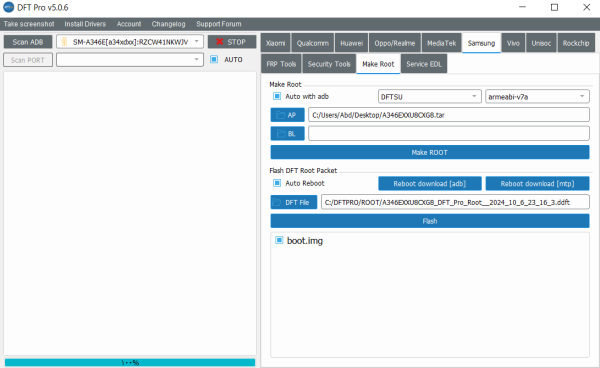
Task: Open the FRP Tools sub-tab
Action: point(281,64)
